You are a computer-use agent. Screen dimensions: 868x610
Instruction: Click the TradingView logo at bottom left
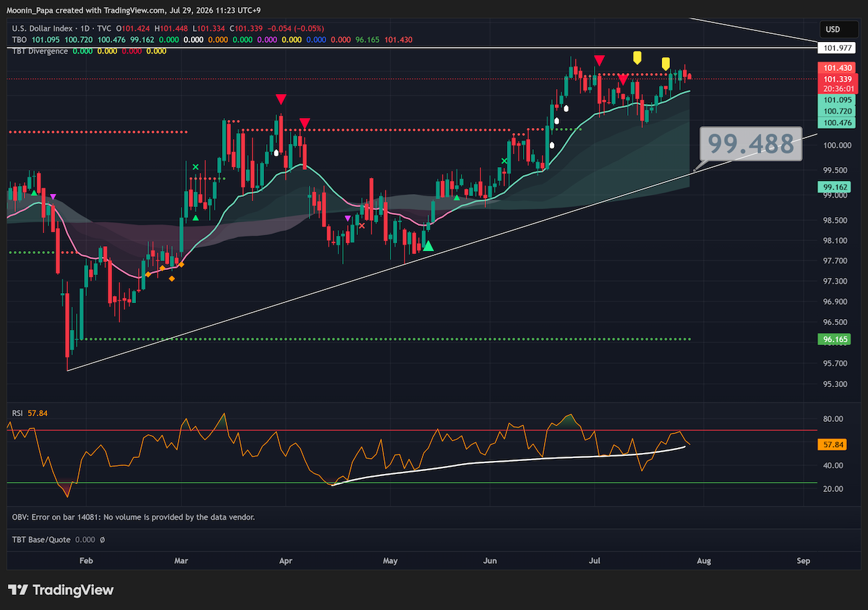61,590
